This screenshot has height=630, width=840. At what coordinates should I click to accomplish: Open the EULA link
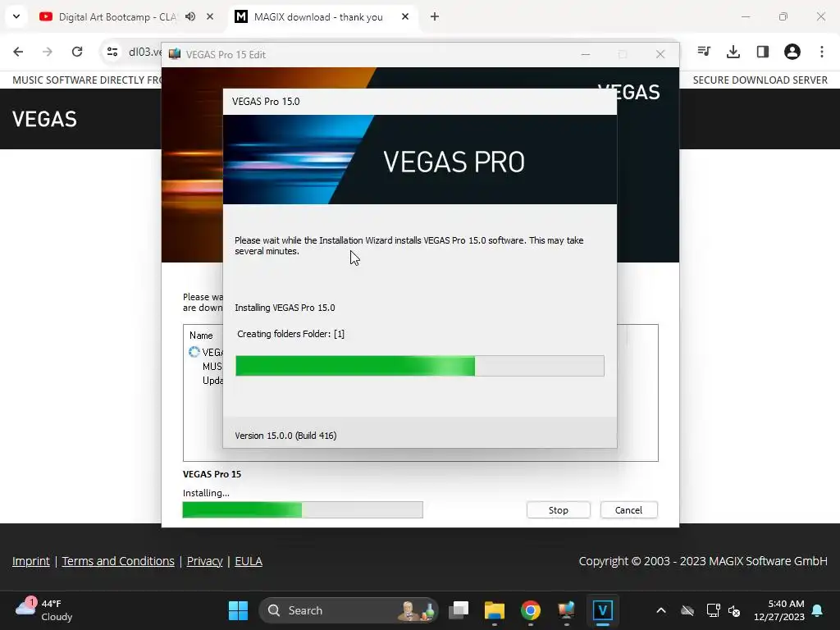point(249,561)
